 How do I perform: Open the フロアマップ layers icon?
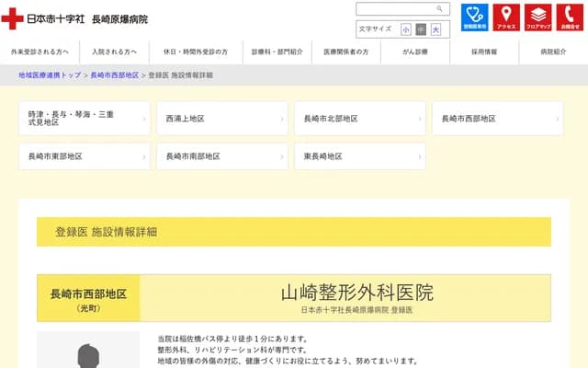tap(538, 17)
